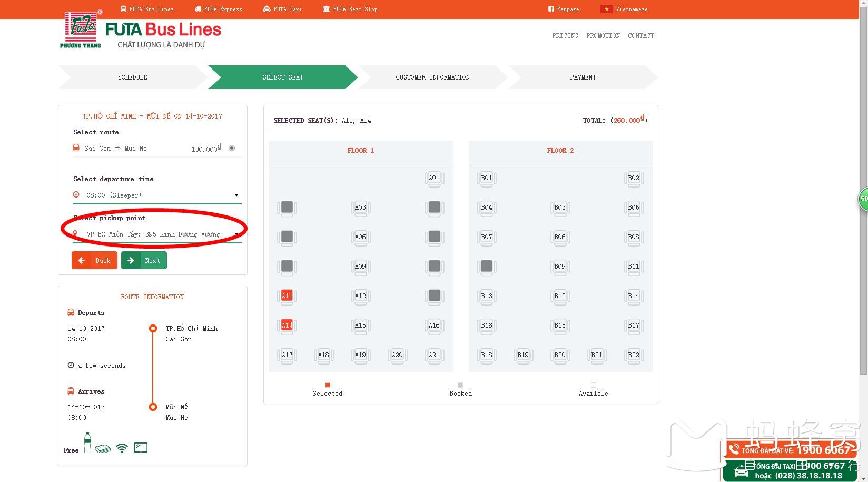Open the FUTA Bus Lines link
868x482 pixels.
point(147,9)
